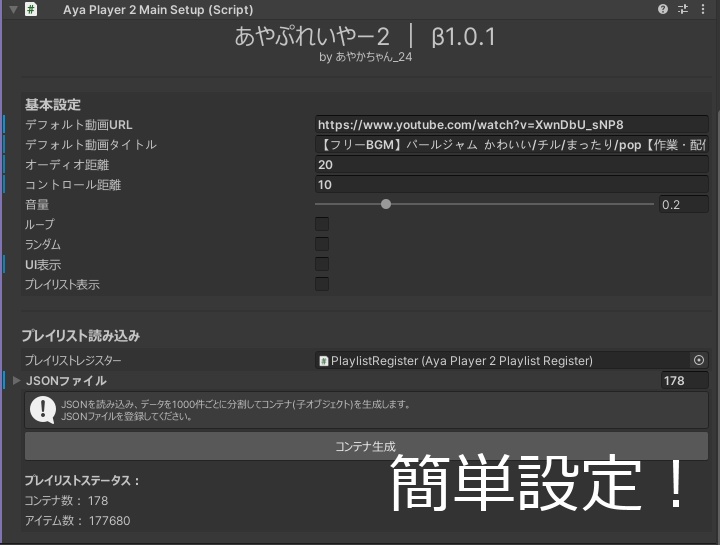Toggle the UI表示 checkbox
Image resolution: width=720 pixels, height=545 pixels.
click(x=322, y=264)
